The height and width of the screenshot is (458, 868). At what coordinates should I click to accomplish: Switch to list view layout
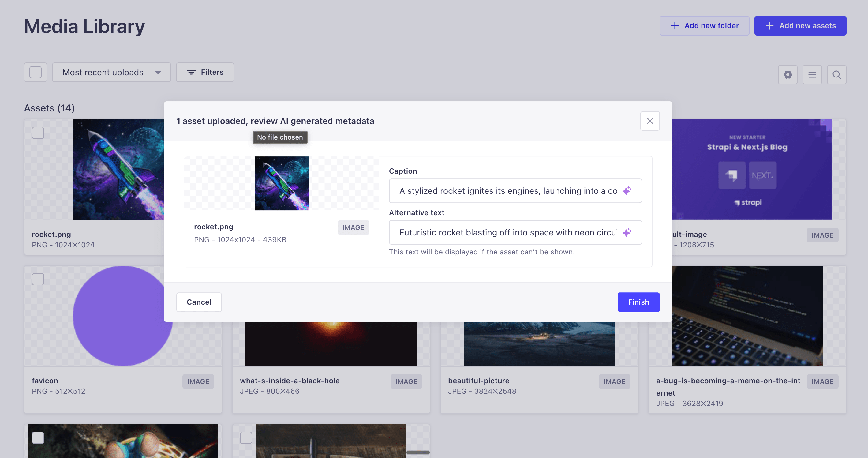812,74
